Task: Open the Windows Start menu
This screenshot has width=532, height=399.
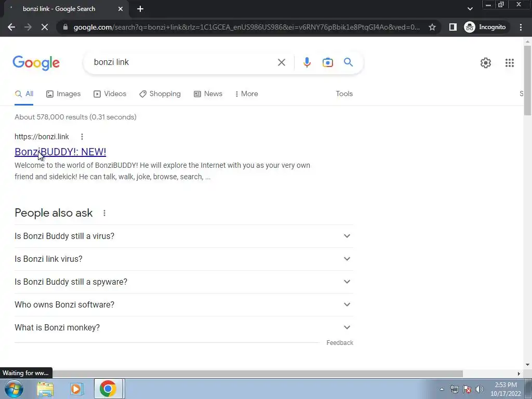Action: (x=14, y=389)
